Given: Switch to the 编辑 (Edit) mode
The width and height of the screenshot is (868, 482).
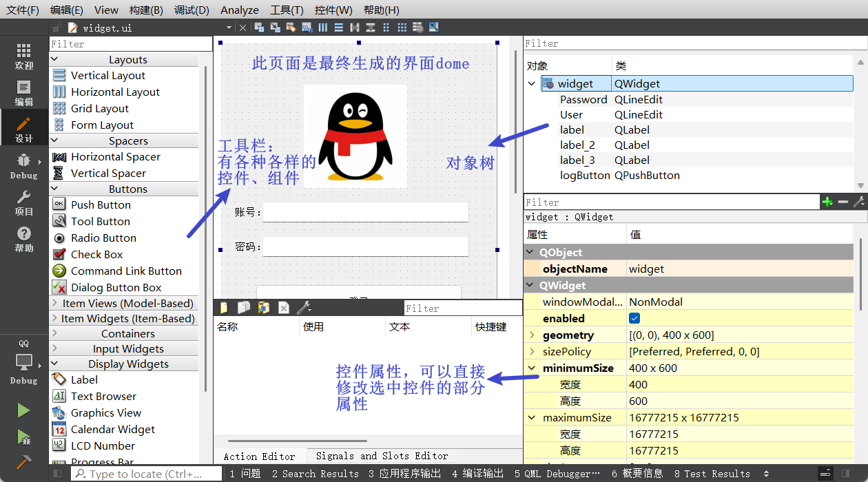Looking at the screenshot, I should pyautogui.click(x=23, y=93).
